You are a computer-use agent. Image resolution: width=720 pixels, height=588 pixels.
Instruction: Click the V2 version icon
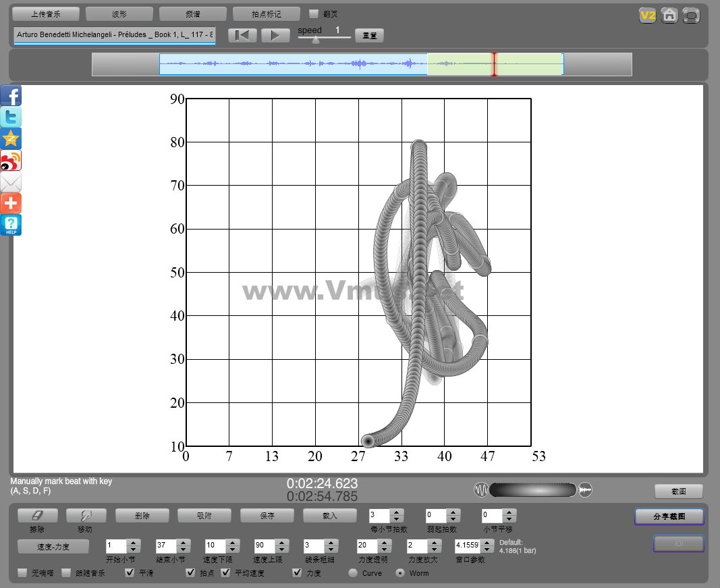click(x=648, y=15)
